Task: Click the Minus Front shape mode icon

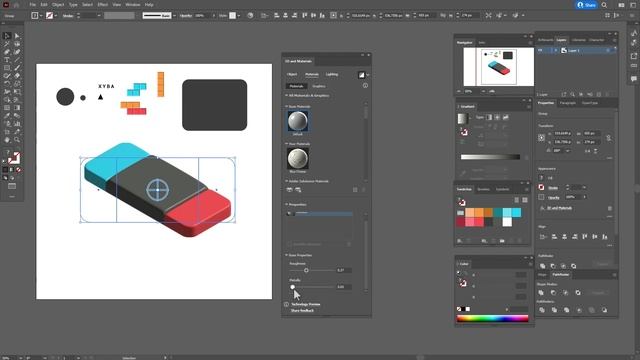Action: (x=553, y=293)
